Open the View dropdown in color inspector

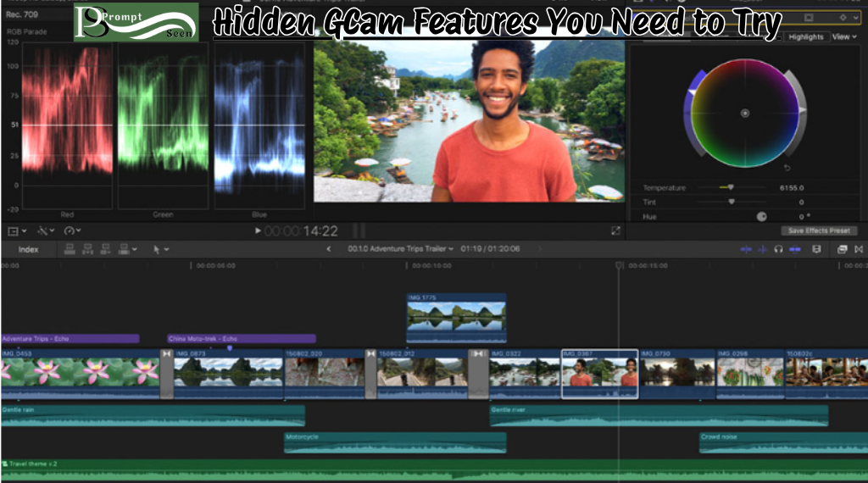click(x=844, y=37)
